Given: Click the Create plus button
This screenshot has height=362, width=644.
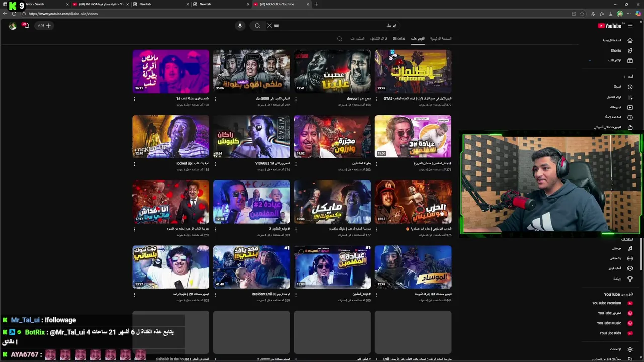Looking at the screenshot, I should click(x=45, y=26).
